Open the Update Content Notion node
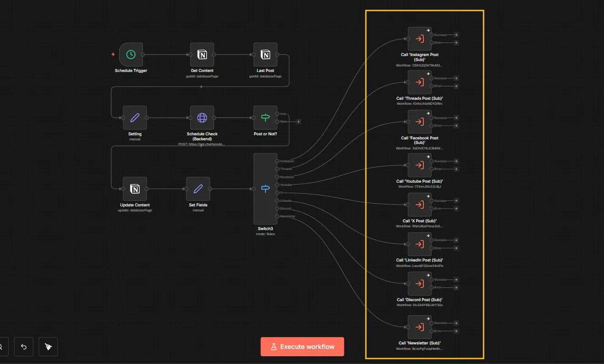 tap(135, 189)
